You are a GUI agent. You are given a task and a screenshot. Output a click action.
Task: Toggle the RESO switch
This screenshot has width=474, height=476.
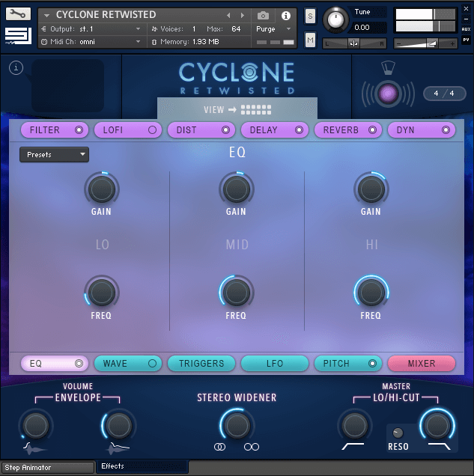[398, 433]
